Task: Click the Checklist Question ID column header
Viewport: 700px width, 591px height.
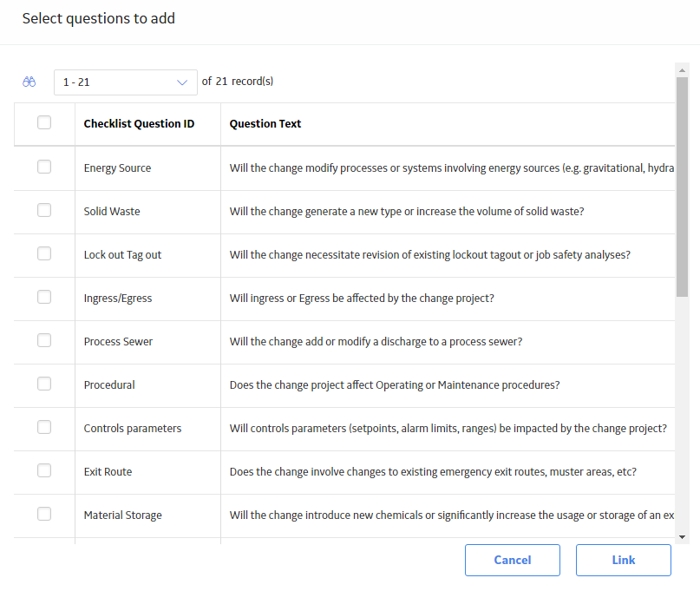Action: point(140,124)
